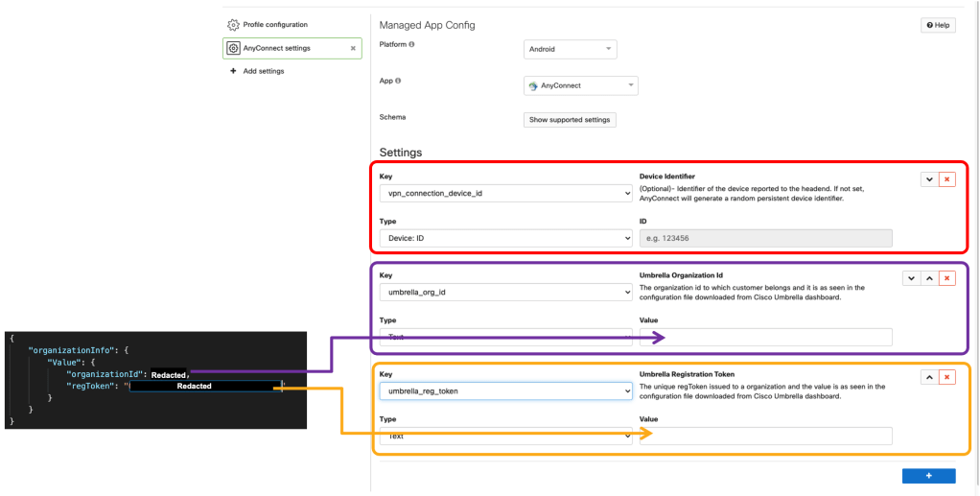Move the Device Identifier setting down

(x=929, y=179)
